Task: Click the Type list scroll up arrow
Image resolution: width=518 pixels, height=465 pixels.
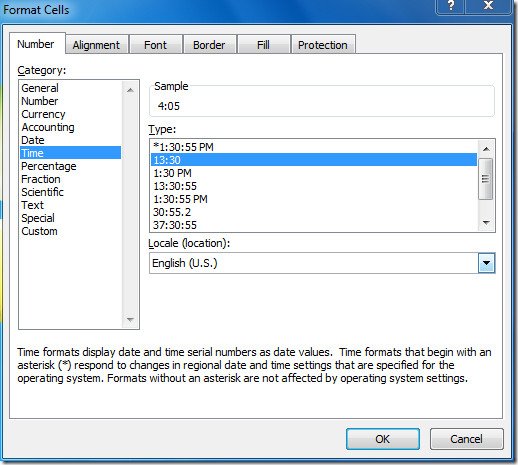Action: [486, 149]
